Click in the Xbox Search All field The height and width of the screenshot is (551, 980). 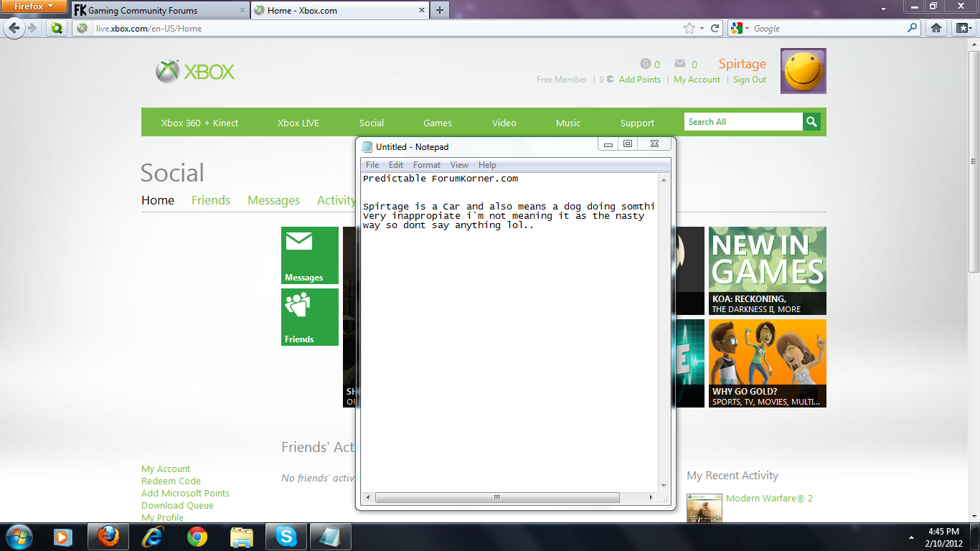pos(743,122)
